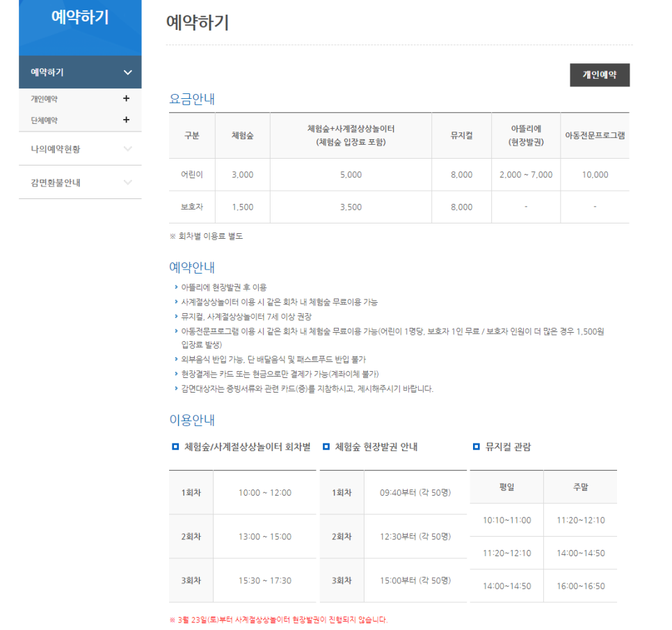Click 뮤지컬 관람 square bullet icon

pos(476,447)
